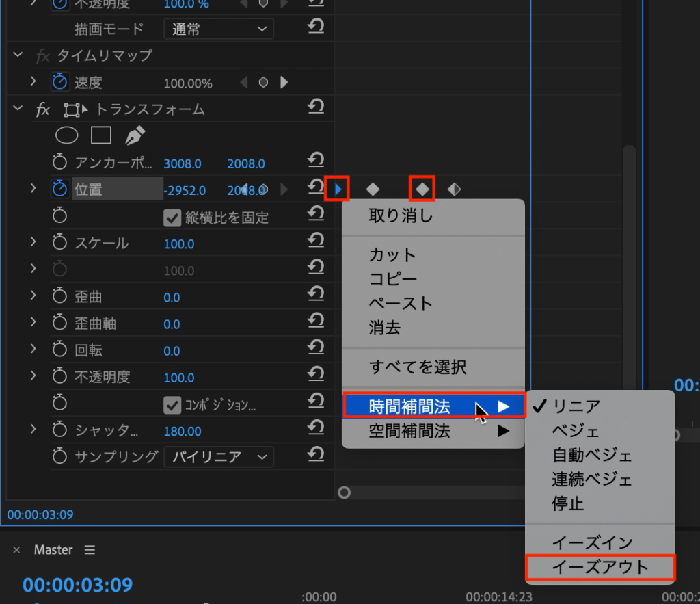
Task: Expand the スケール property
Action: [33, 241]
